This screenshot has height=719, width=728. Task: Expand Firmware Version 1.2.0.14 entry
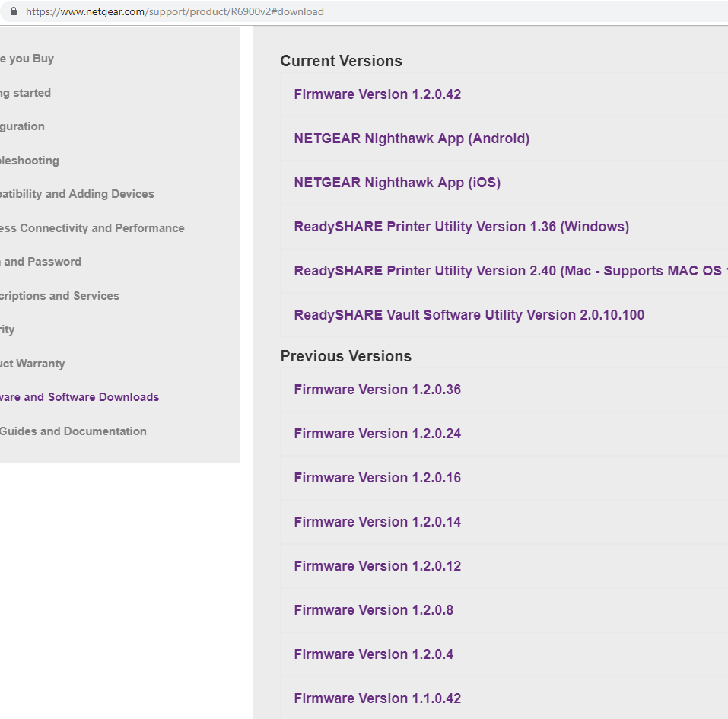point(377,522)
